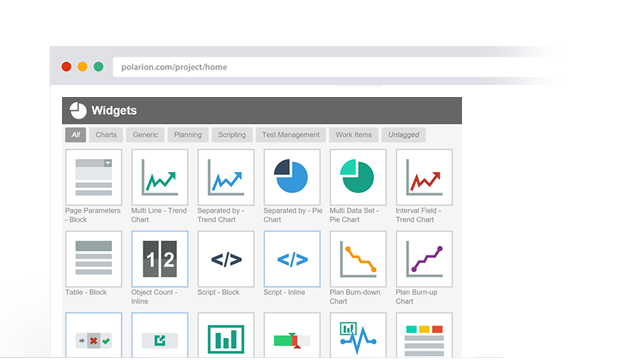Click the red close window dot
The height and width of the screenshot is (360, 640).
67,67
